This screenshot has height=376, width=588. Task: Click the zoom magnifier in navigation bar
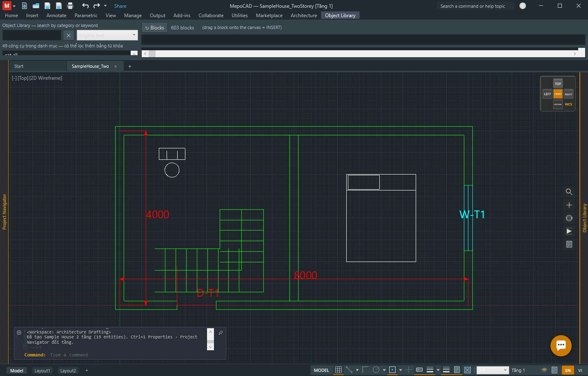[569, 192]
